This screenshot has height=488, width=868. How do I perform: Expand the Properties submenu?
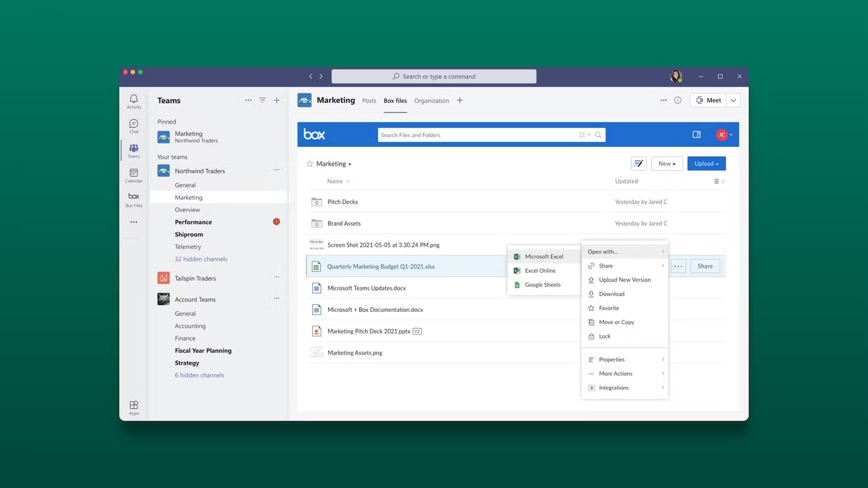(x=625, y=359)
